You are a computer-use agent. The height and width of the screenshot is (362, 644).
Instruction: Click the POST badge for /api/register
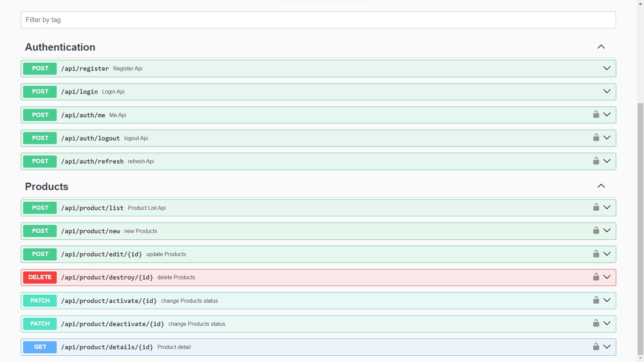pyautogui.click(x=40, y=68)
